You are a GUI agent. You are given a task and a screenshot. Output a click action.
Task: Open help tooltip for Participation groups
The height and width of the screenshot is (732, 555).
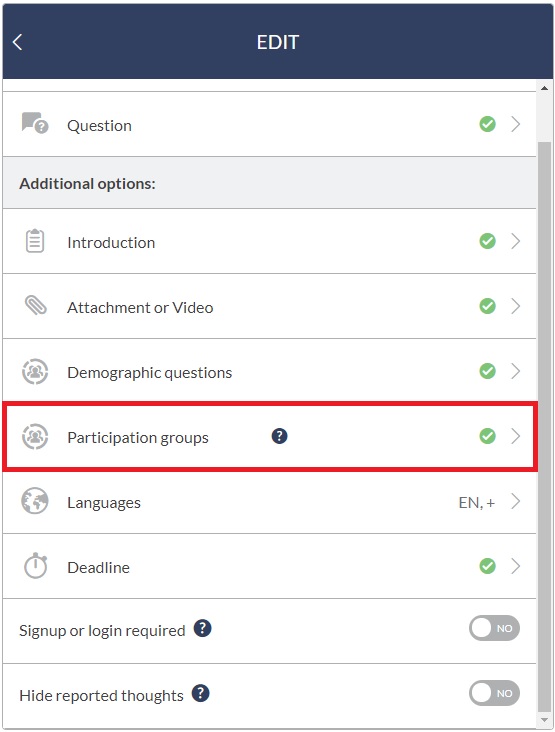279,436
